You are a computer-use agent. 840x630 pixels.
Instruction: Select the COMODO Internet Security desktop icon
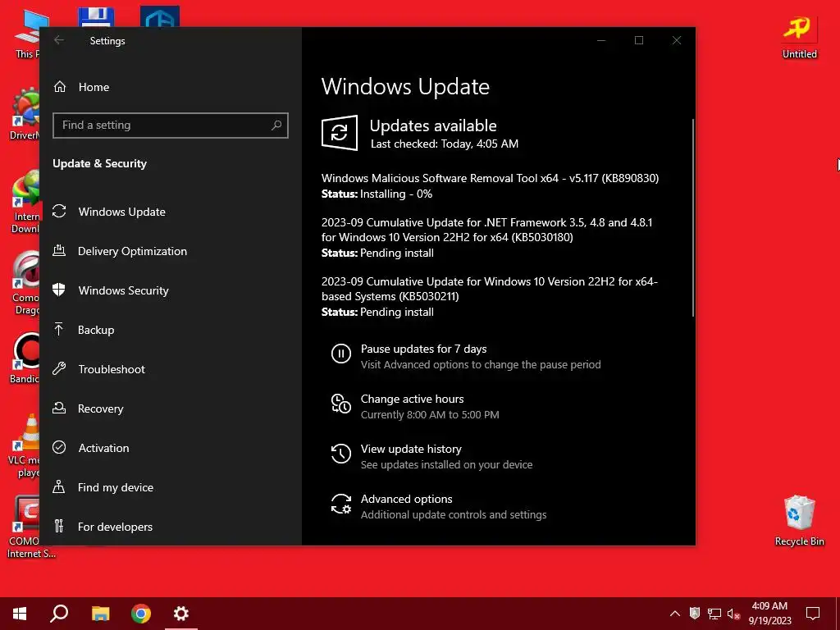point(28,527)
